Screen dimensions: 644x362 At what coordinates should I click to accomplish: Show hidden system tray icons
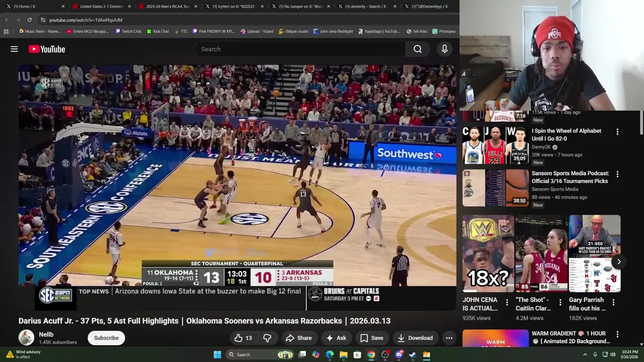click(585, 354)
